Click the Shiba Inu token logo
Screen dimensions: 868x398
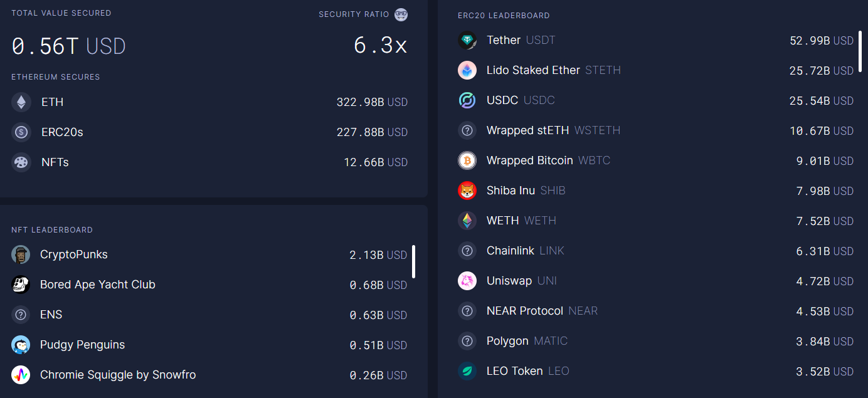(467, 191)
